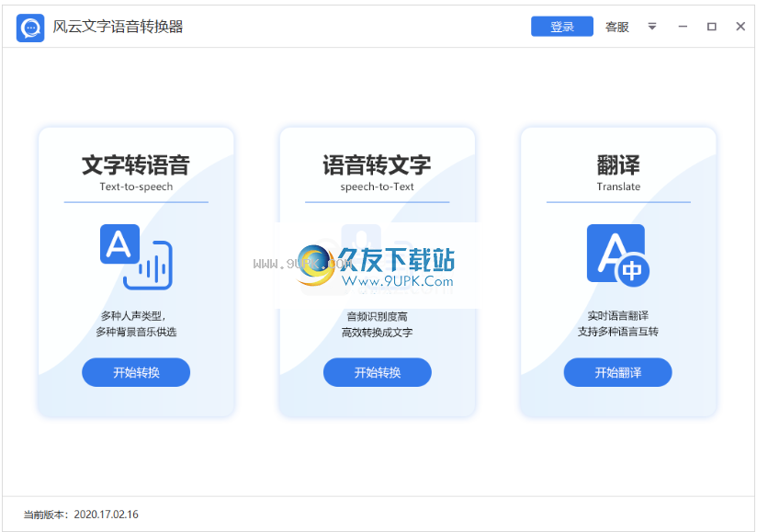Close the application window

(x=740, y=27)
